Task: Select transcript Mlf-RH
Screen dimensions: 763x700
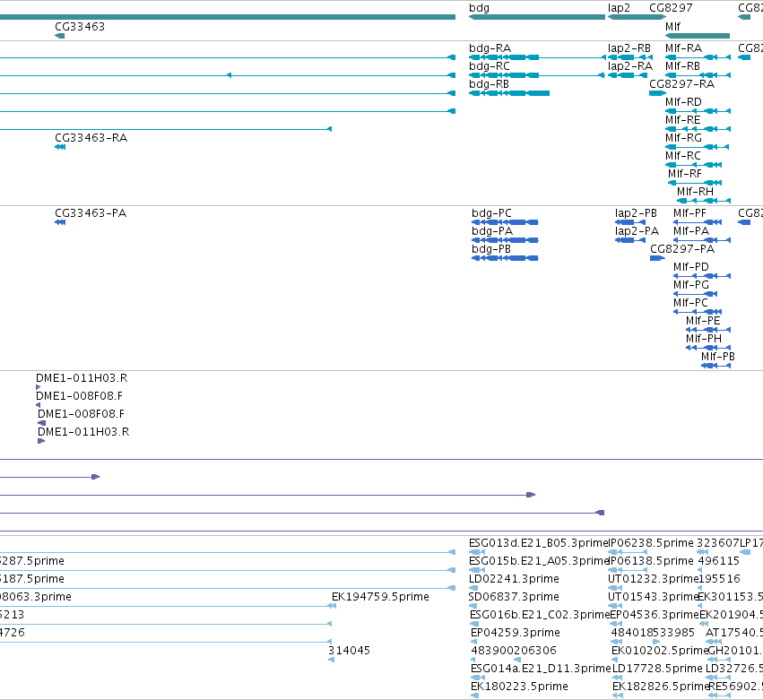Action: click(704, 201)
